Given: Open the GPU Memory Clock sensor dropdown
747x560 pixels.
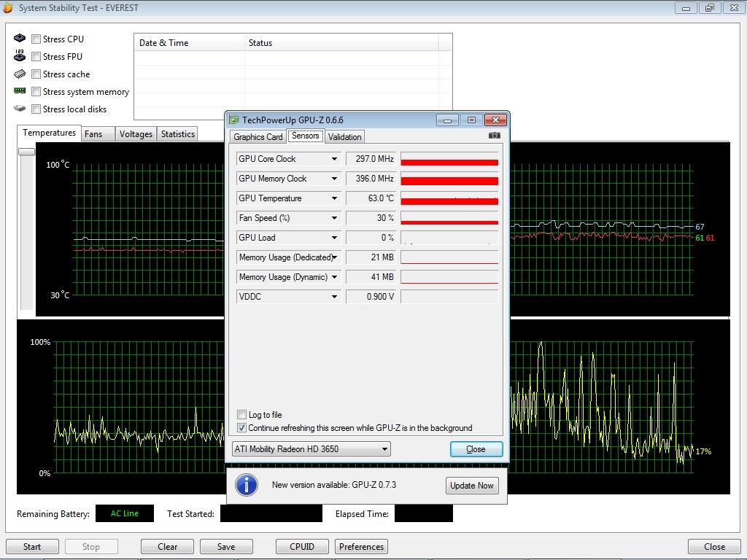Looking at the screenshot, I should click(334, 179).
